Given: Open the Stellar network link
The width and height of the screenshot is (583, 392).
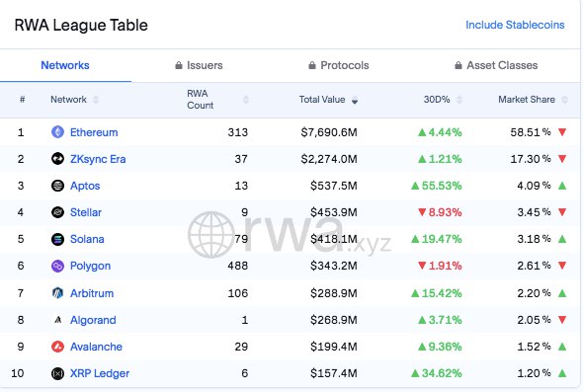Looking at the screenshot, I should (86, 212).
